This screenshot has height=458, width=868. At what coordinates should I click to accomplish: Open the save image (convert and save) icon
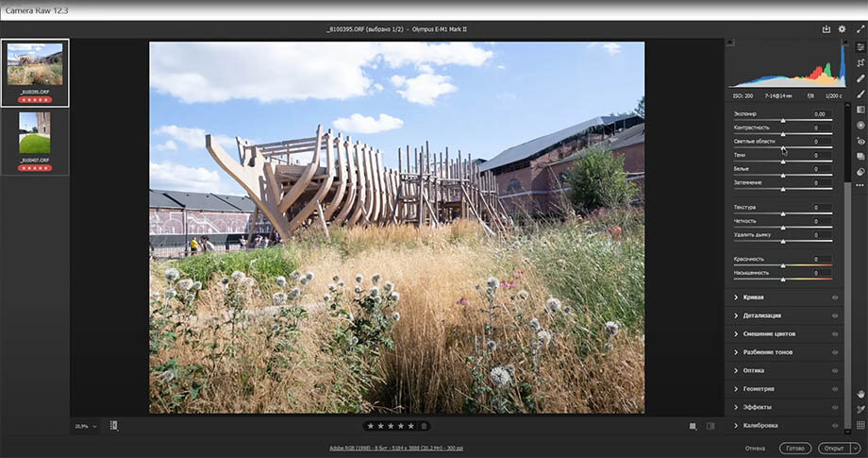click(x=826, y=29)
